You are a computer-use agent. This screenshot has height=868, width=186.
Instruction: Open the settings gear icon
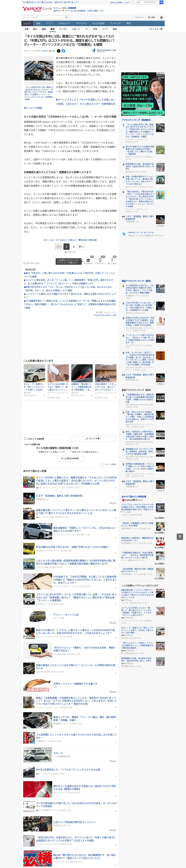(x=161, y=18)
